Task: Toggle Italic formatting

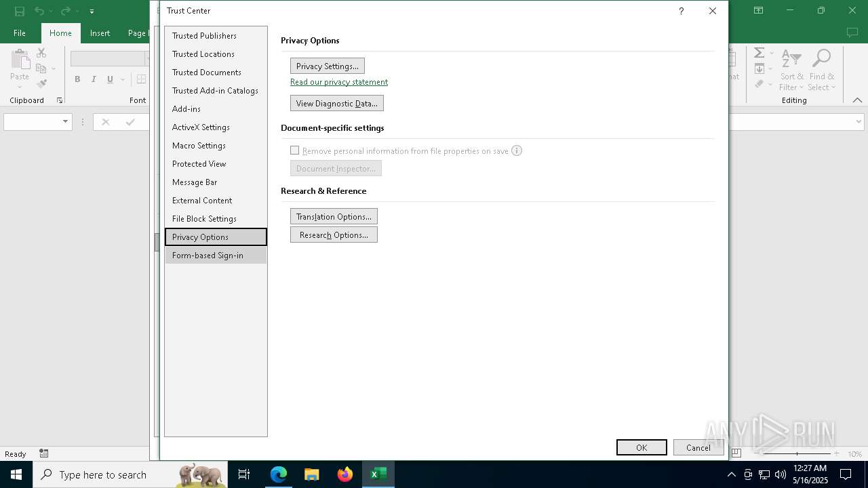Action: [x=94, y=79]
